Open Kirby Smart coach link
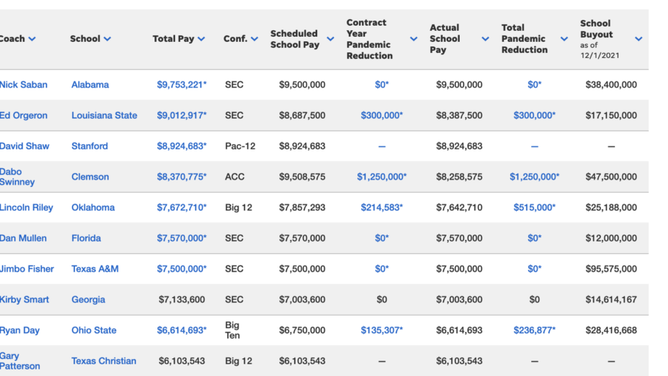The height and width of the screenshot is (376, 668). 24,299
